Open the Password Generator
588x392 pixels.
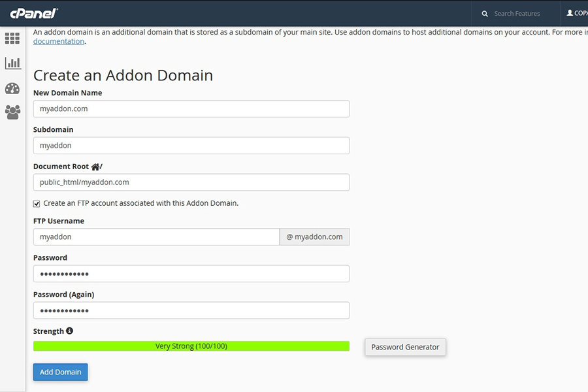pos(405,347)
